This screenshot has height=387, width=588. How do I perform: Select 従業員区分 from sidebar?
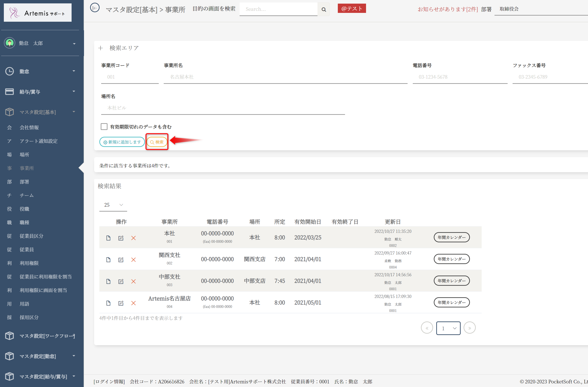click(x=31, y=236)
